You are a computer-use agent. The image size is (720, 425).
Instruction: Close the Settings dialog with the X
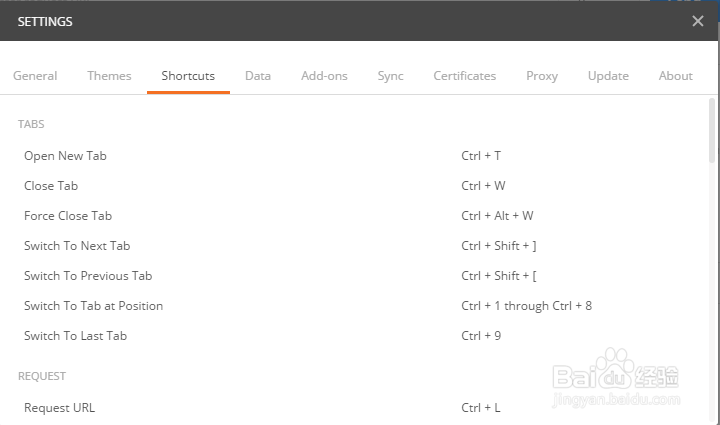[x=698, y=21]
